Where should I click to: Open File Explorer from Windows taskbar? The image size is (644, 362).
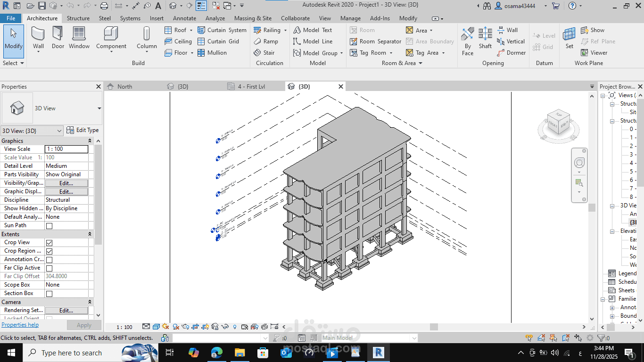pyautogui.click(x=239, y=353)
